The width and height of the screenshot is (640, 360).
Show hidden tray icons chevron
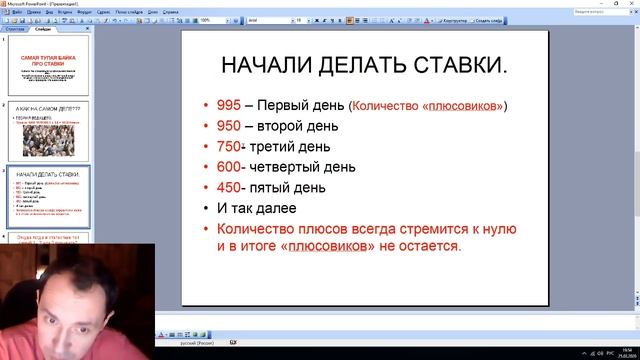click(584, 353)
